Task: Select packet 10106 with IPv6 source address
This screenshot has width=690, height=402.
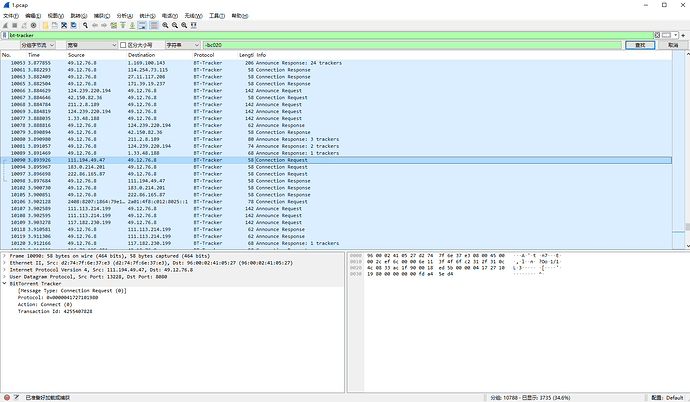Action: [336, 202]
